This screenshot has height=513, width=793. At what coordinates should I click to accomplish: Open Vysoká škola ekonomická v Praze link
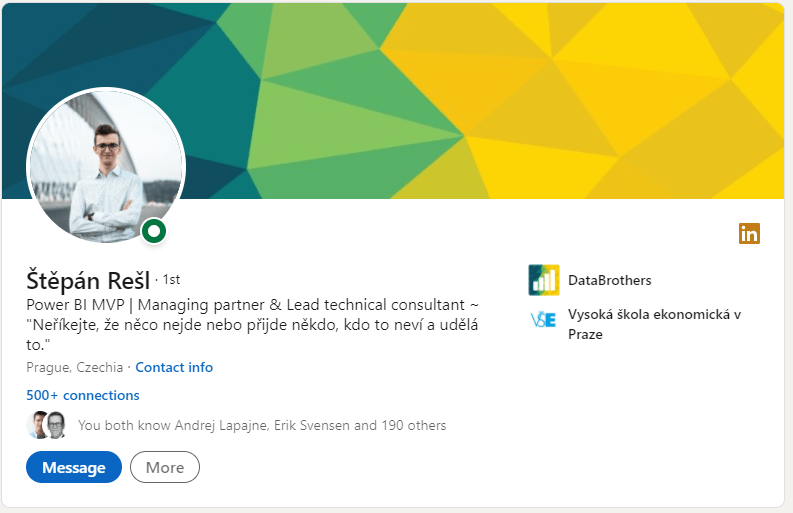pos(654,324)
